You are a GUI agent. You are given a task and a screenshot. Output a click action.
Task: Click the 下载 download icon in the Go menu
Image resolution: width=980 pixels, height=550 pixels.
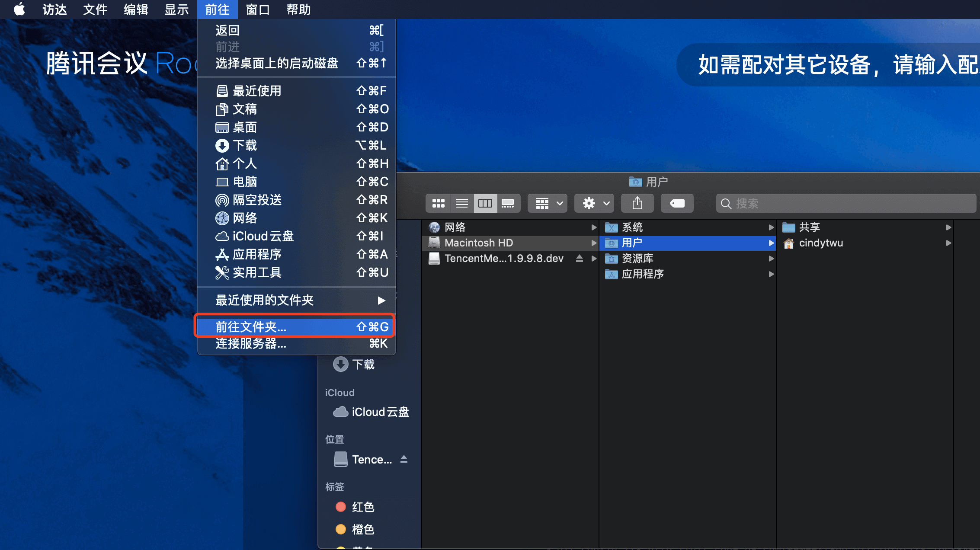[222, 145]
